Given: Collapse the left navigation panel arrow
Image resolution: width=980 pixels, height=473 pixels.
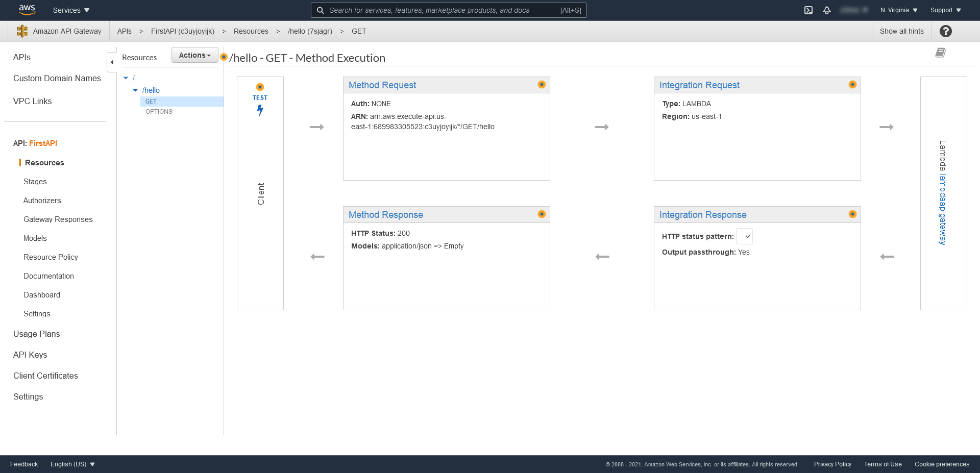Looking at the screenshot, I should pos(112,62).
